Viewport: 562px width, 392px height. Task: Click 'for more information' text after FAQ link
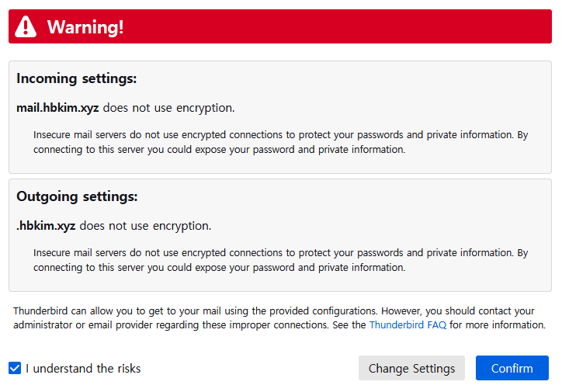click(x=498, y=324)
